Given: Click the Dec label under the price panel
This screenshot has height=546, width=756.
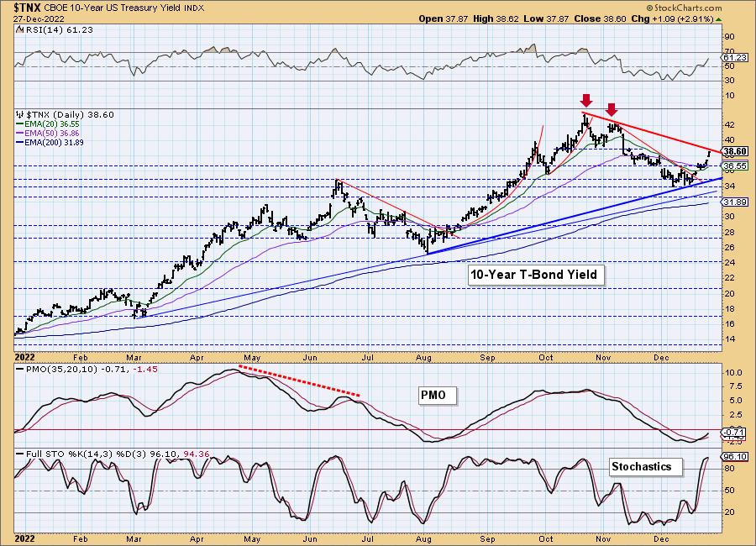Looking at the screenshot, I should click(661, 357).
